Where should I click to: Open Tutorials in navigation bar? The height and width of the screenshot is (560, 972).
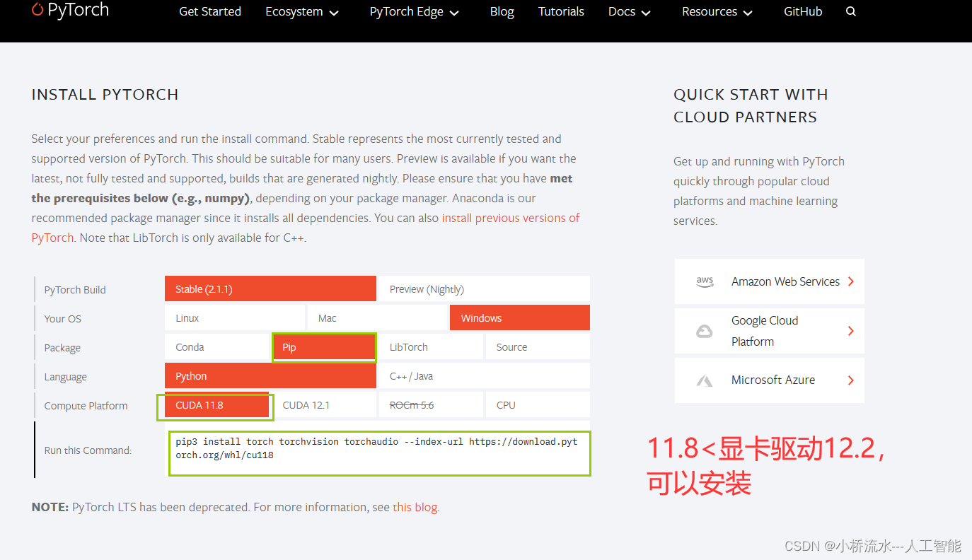point(561,11)
